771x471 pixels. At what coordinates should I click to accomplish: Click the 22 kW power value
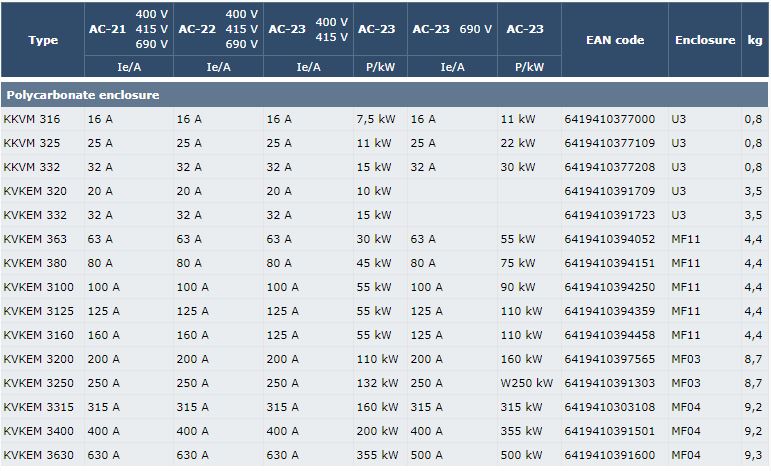pos(518,143)
